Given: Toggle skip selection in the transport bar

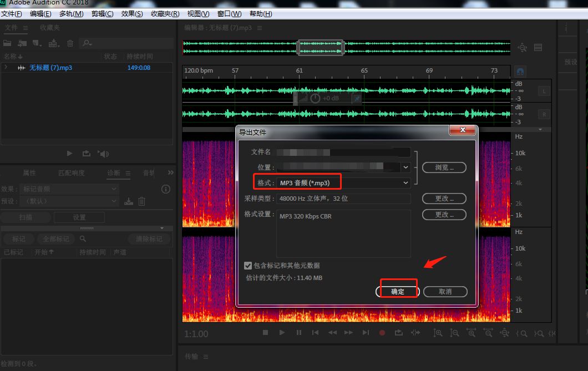Looking at the screenshot, I should coord(415,332).
